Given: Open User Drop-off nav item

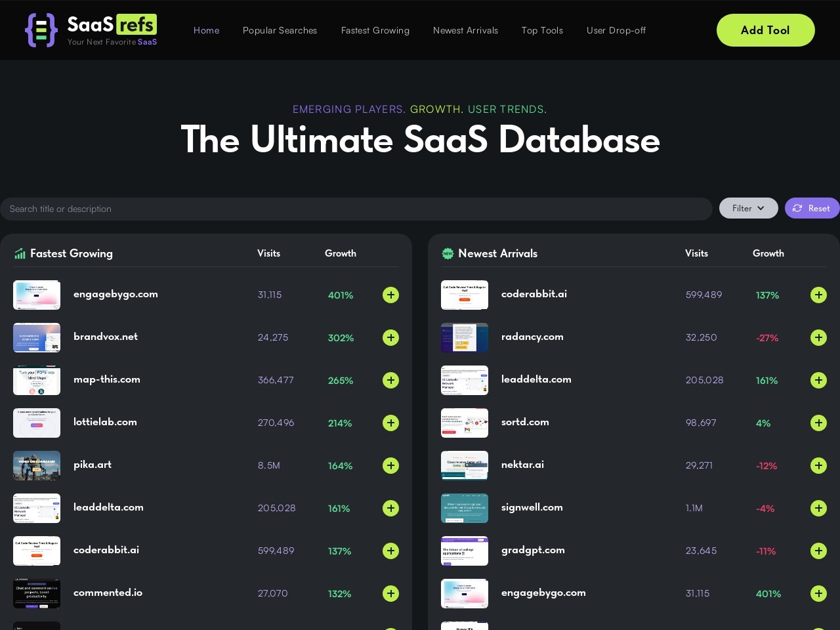Looking at the screenshot, I should coord(616,30).
